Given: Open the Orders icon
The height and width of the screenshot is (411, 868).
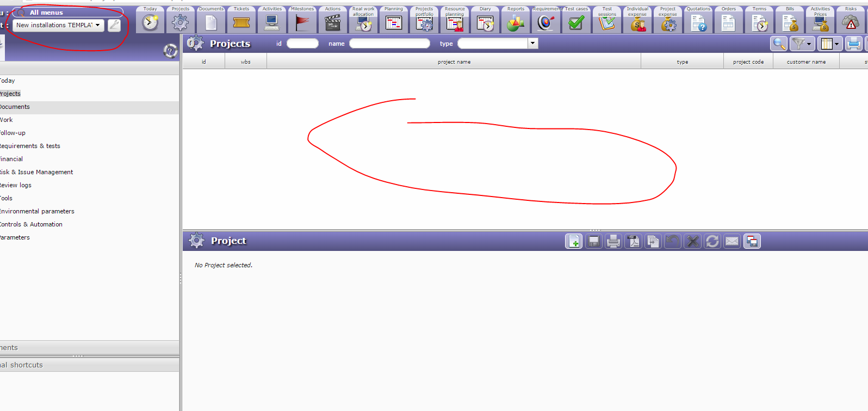Looking at the screenshot, I should pyautogui.click(x=729, y=22).
